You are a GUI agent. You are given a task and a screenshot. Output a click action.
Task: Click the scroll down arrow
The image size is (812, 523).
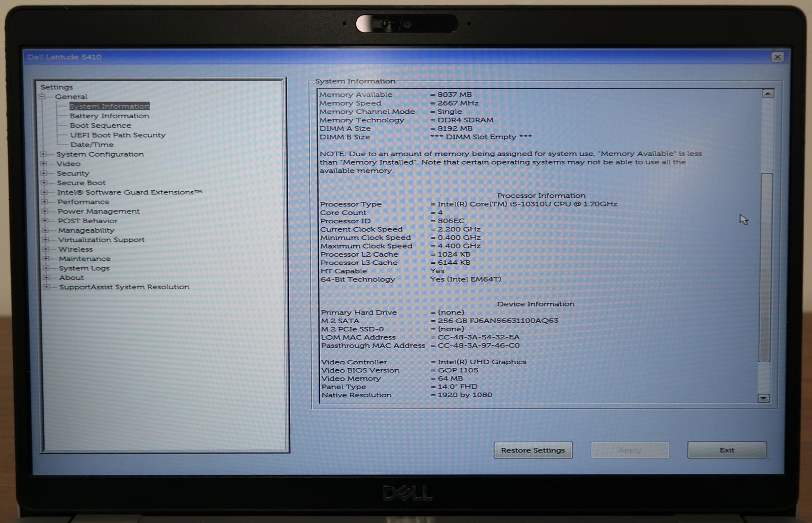(764, 398)
